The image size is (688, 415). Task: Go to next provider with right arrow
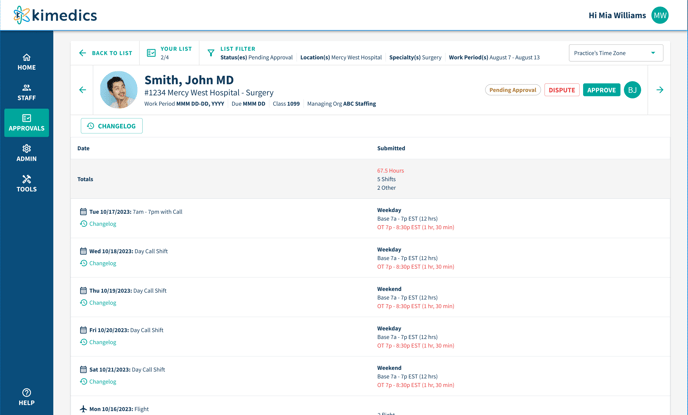coord(660,90)
